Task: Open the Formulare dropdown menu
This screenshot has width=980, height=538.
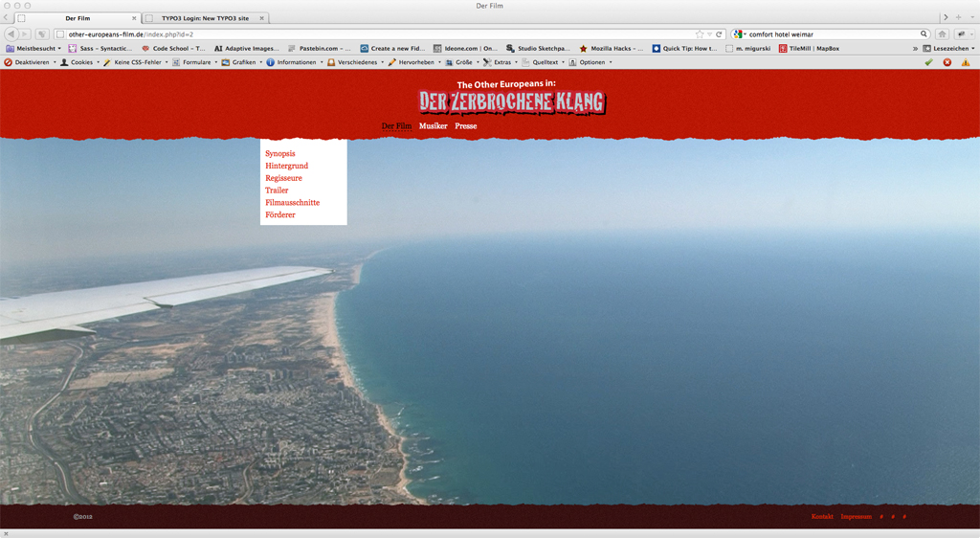Action: click(x=195, y=62)
